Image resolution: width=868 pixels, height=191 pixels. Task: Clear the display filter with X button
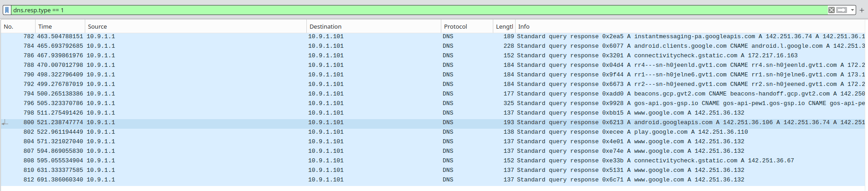pos(832,10)
